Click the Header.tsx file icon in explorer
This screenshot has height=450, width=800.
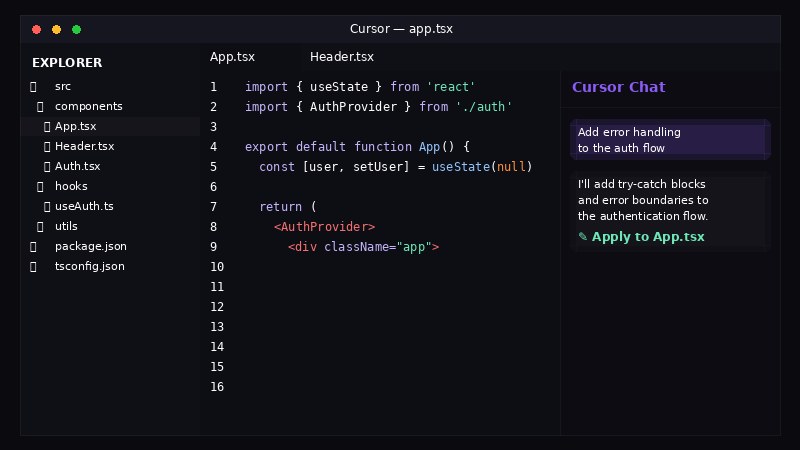47,147
